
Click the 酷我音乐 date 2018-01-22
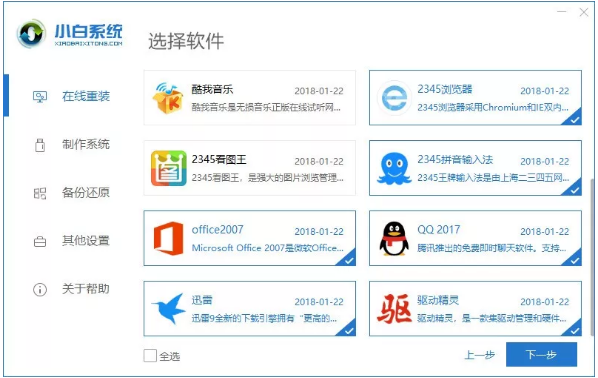(319, 91)
